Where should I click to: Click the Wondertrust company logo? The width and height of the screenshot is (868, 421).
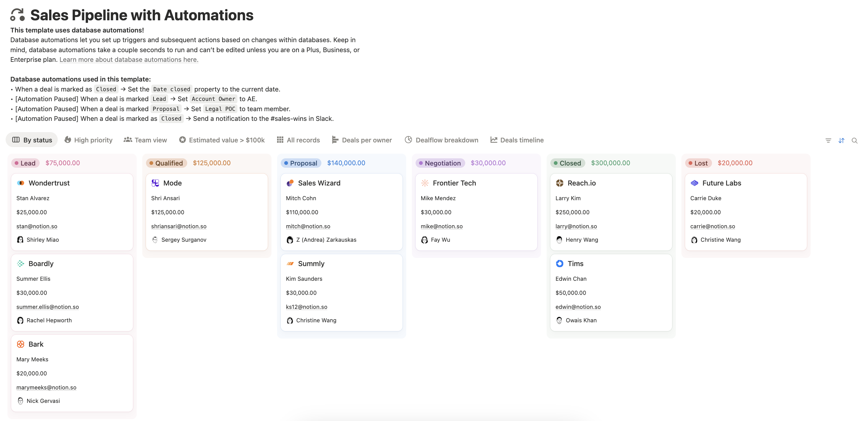click(x=21, y=183)
